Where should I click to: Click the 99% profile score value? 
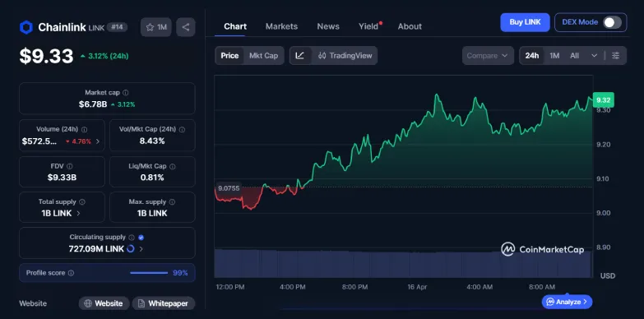pyautogui.click(x=180, y=273)
